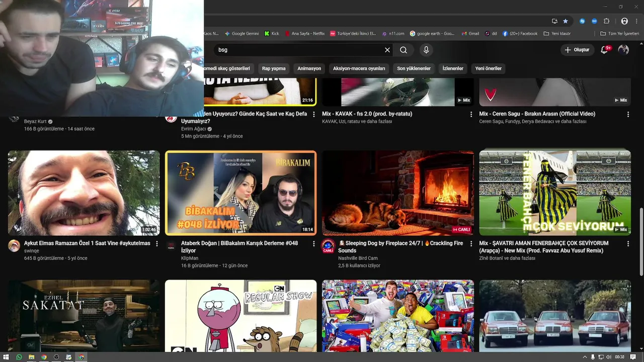Open Fenerbahçe Çok Seviyorum mix thumbnail
This screenshot has width=644, height=362.
pyautogui.click(x=555, y=193)
